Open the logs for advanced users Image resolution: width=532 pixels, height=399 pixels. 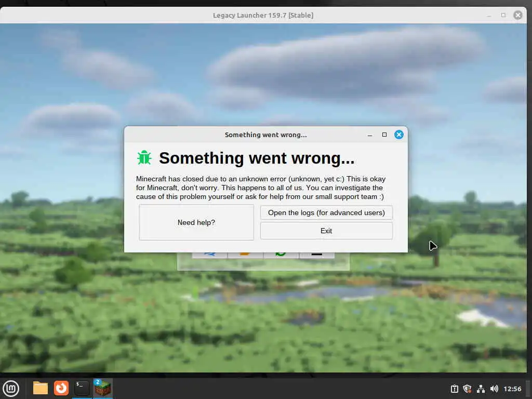pyautogui.click(x=326, y=212)
